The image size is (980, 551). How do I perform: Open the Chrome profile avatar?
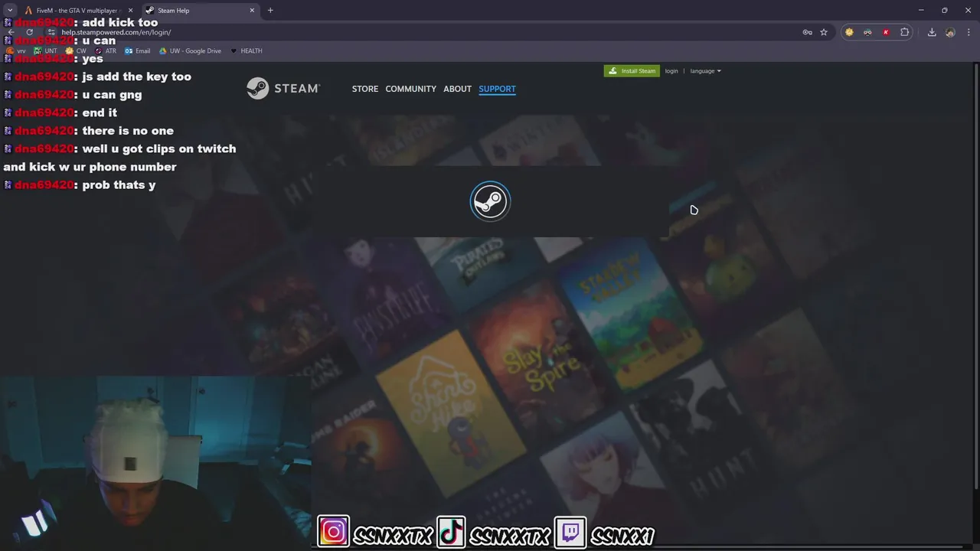[x=950, y=32]
